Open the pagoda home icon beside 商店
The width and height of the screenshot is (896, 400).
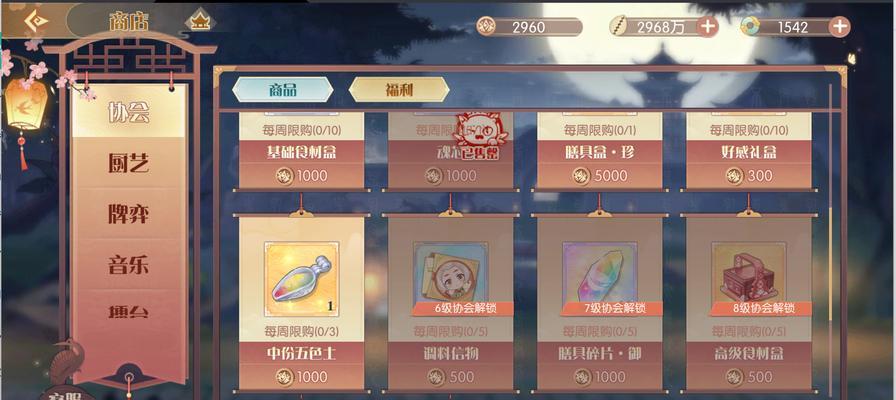point(200,21)
